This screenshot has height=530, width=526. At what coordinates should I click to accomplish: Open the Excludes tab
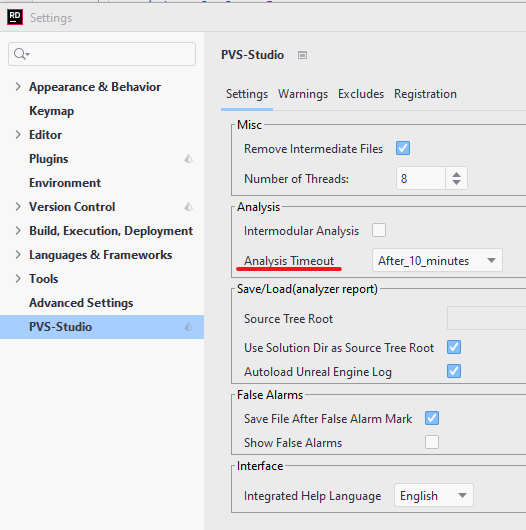coord(361,94)
